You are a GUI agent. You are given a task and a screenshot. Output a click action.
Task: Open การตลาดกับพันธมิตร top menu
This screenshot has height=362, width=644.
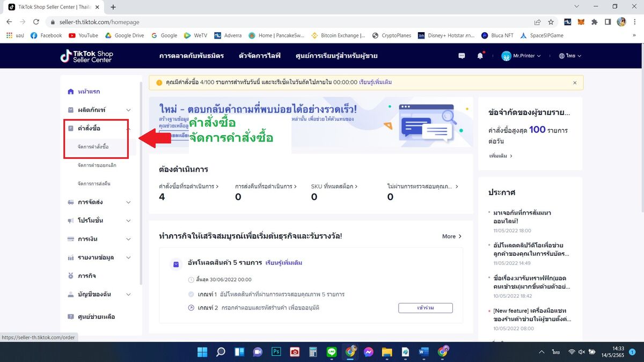(192, 56)
